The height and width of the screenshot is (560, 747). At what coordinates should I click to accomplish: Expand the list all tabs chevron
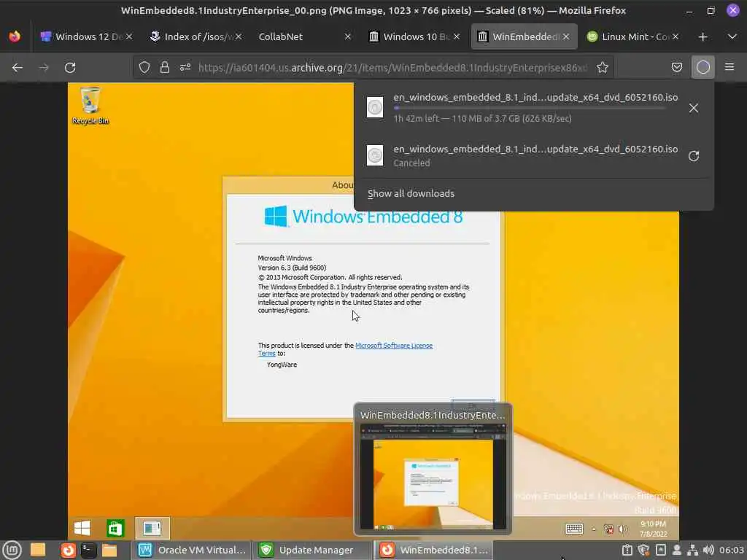point(732,36)
